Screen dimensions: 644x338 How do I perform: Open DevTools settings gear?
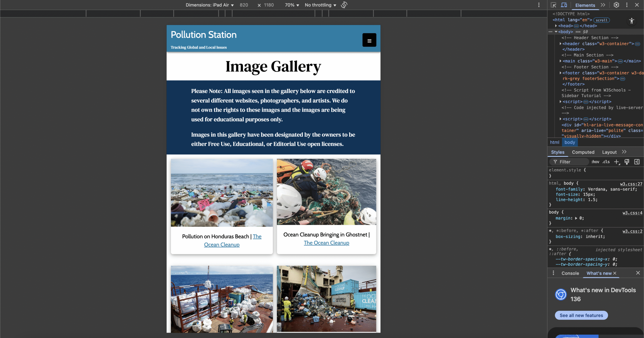click(x=616, y=5)
